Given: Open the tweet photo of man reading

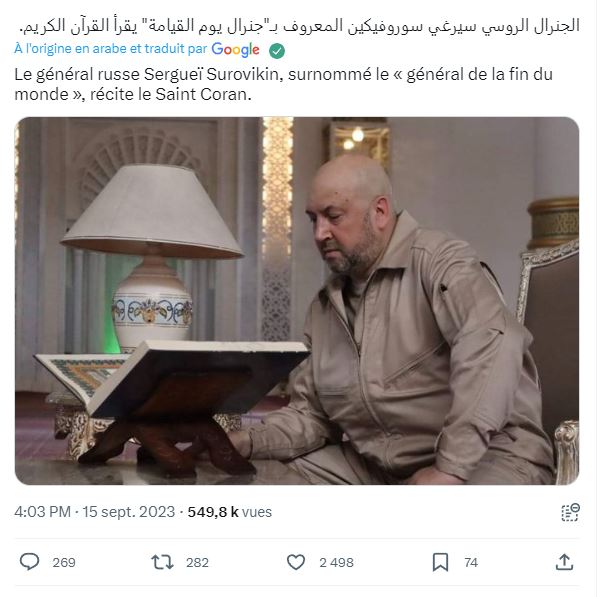Looking at the screenshot, I should click(297, 301).
